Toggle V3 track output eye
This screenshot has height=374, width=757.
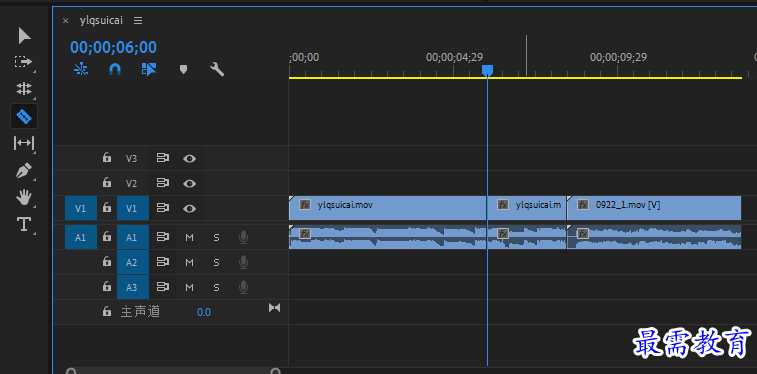[190, 158]
